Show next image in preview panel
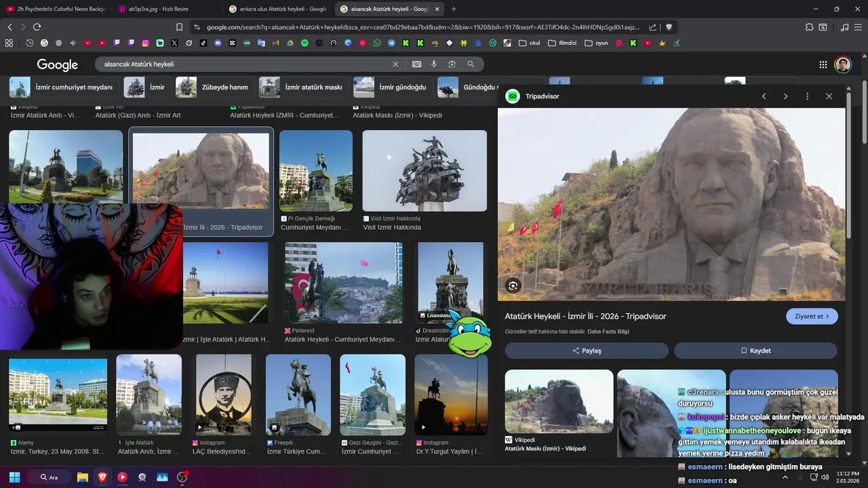The image size is (868, 488). pyautogui.click(x=785, y=96)
